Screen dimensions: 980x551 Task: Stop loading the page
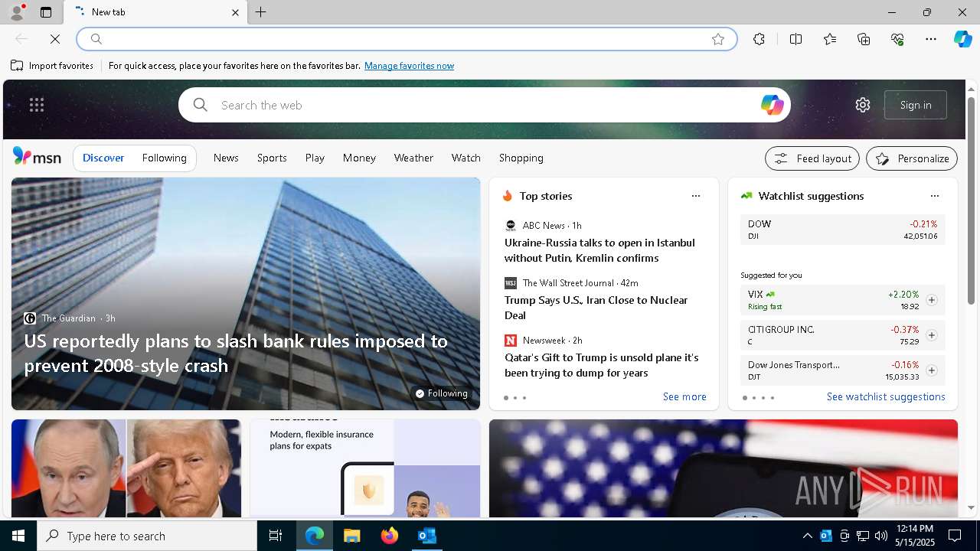pos(55,39)
